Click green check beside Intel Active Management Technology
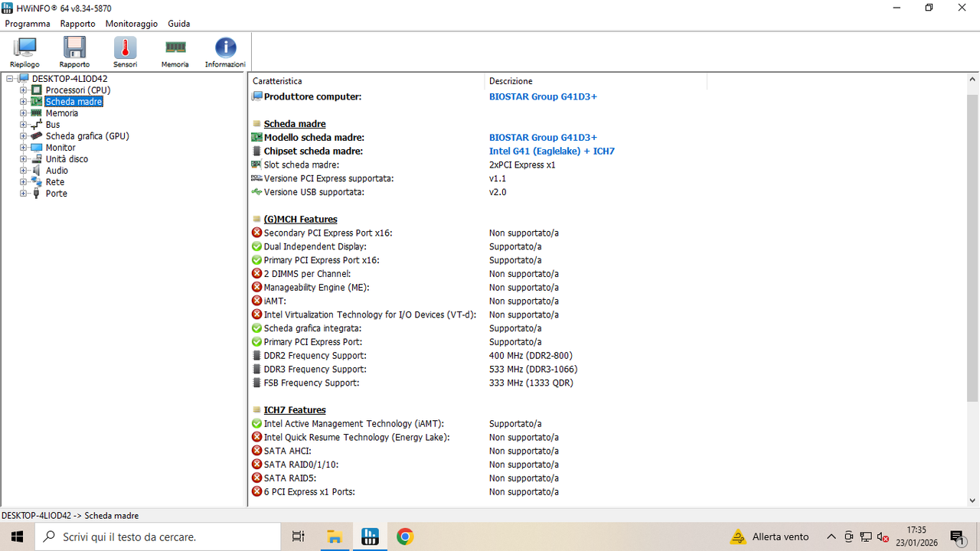Image resolution: width=980 pixels, height=551 pixels. click(256, 424)
